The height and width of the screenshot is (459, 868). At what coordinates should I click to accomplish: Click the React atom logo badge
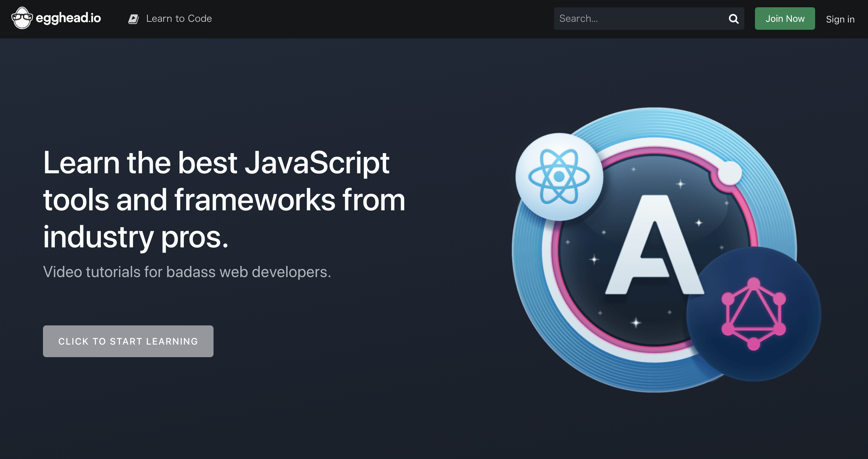point(559,177)
